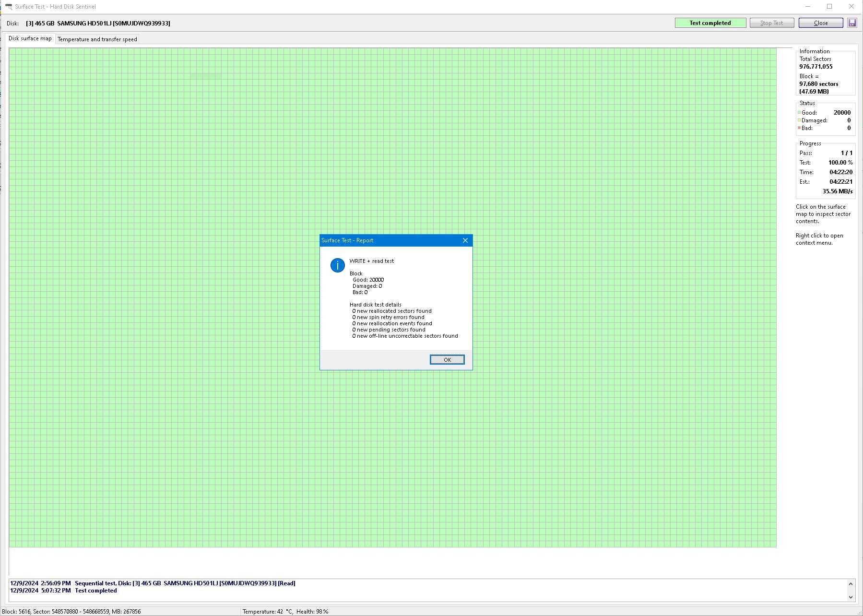
Task: Minimize the Surface Test window
Action: [x=808, y=7]
